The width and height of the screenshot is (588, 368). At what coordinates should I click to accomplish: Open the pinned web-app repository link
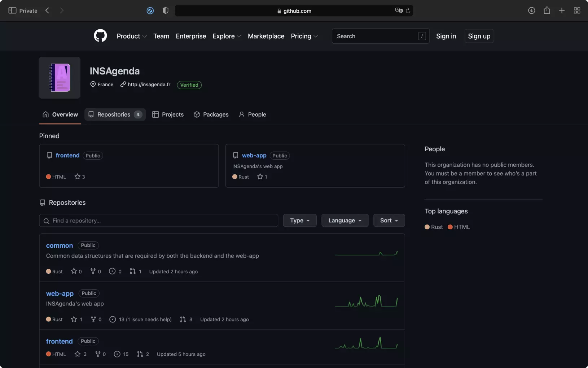pos(254,155)
